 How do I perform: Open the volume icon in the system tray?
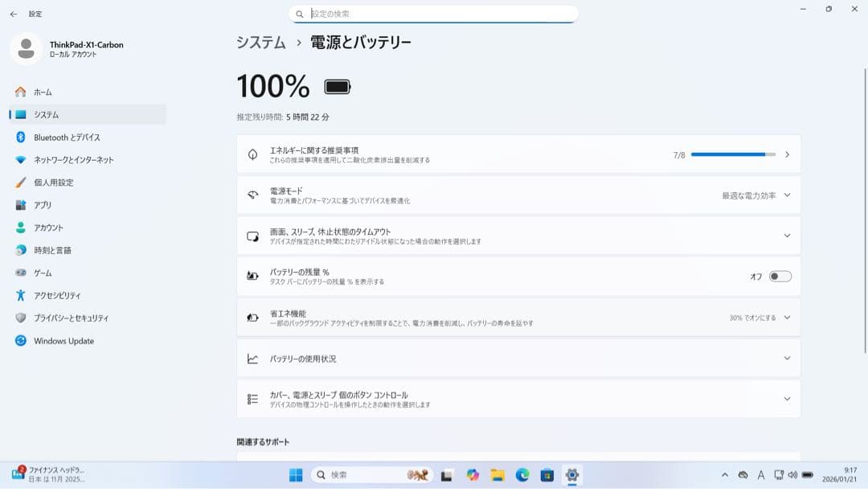coord(793,475)
